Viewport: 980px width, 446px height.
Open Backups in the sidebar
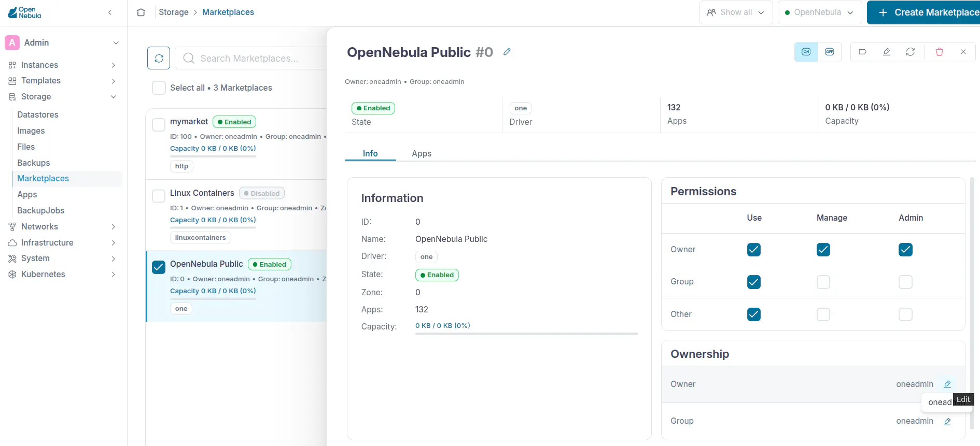[34, 163]
